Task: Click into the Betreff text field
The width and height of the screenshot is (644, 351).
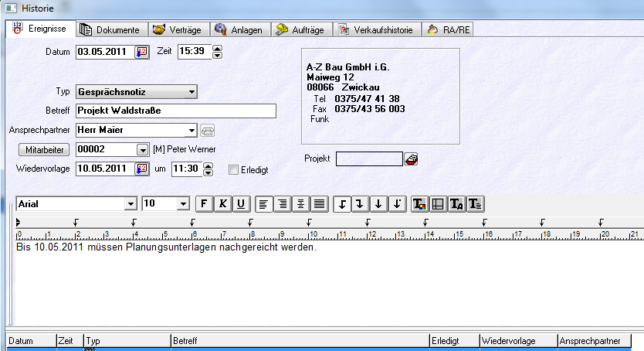Action: coord(176,111)
